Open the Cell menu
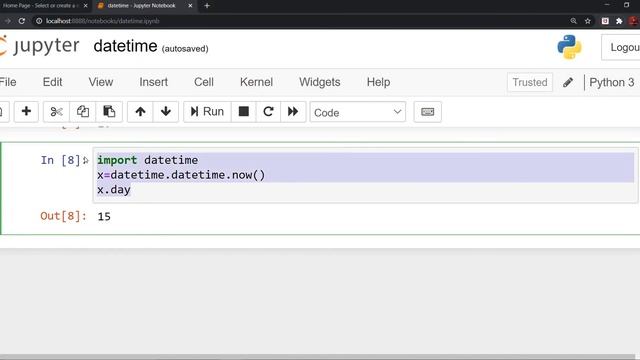The image size is (640, 360). (204, 82)
